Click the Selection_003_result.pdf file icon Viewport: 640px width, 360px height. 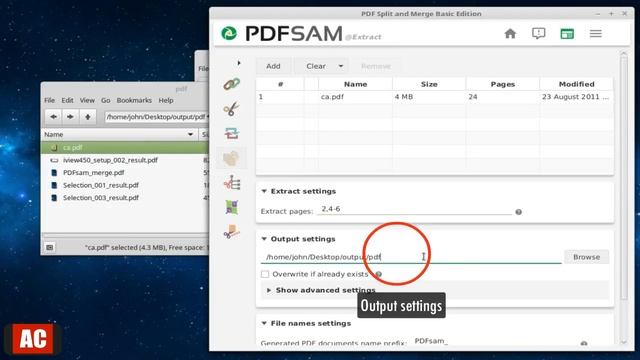[54, 198]
